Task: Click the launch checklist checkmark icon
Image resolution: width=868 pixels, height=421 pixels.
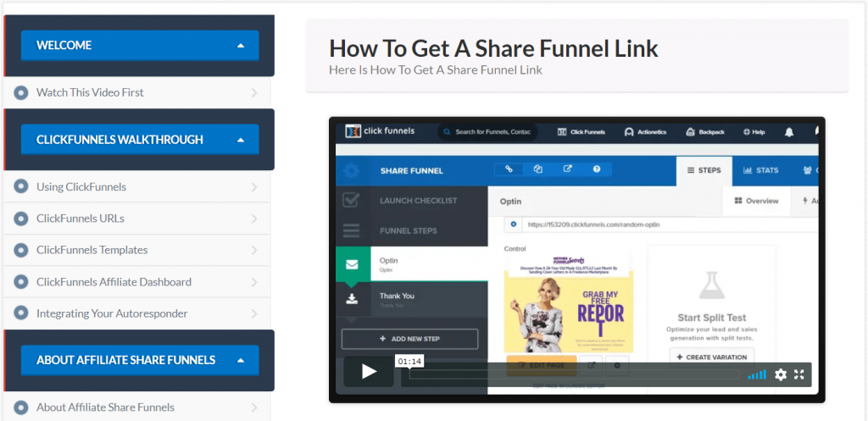Action: [x=352, y=200]
